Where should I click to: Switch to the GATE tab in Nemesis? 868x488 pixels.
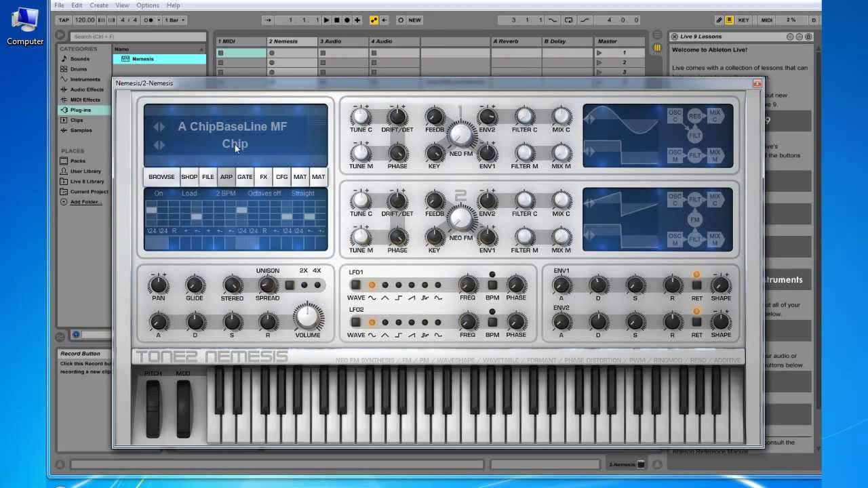[x=245, y=177]
